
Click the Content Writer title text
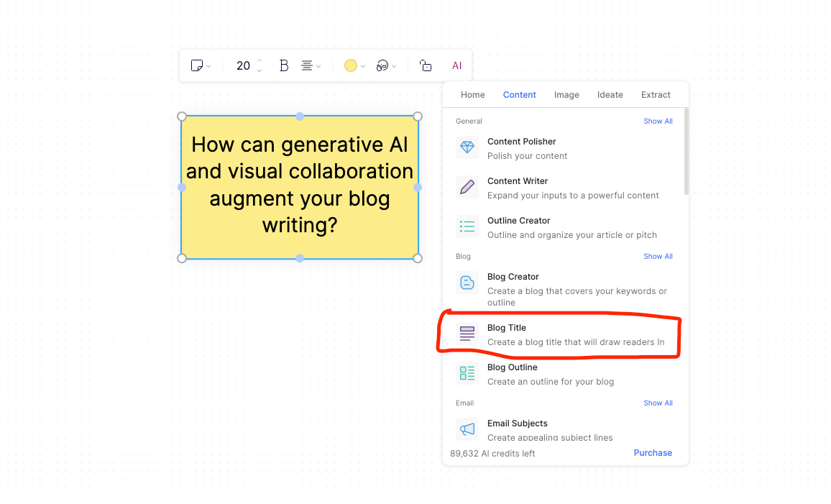[518, 181]
